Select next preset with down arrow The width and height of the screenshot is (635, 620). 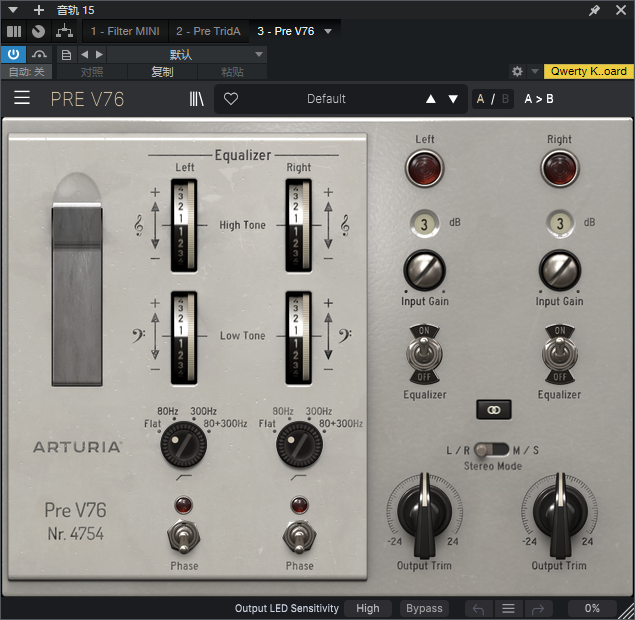point(453,99)
